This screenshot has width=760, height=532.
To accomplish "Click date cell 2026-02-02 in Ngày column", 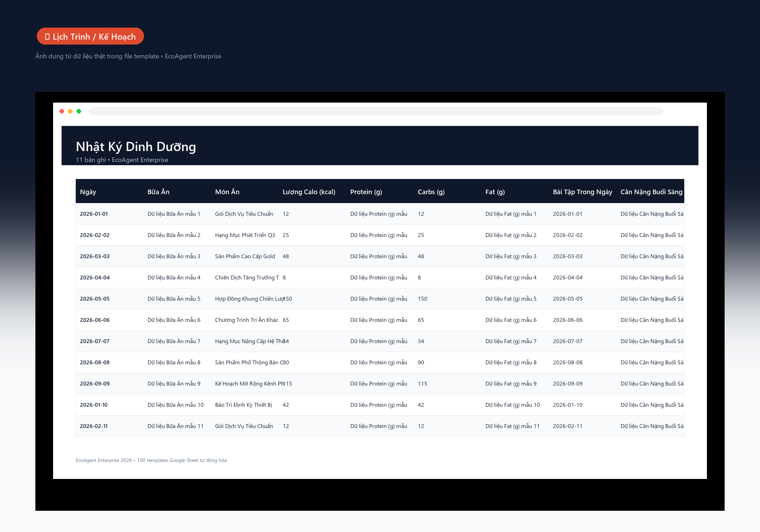I will point(95,235).
